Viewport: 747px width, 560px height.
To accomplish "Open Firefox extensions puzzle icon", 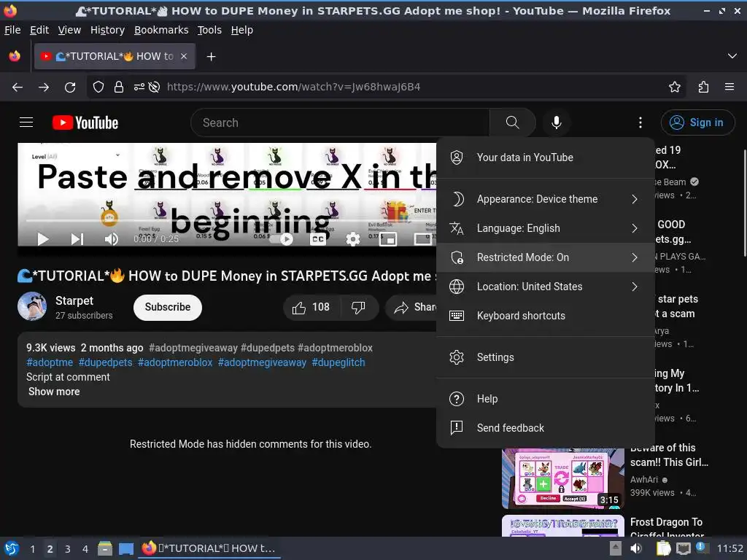I will click(703, 87).
